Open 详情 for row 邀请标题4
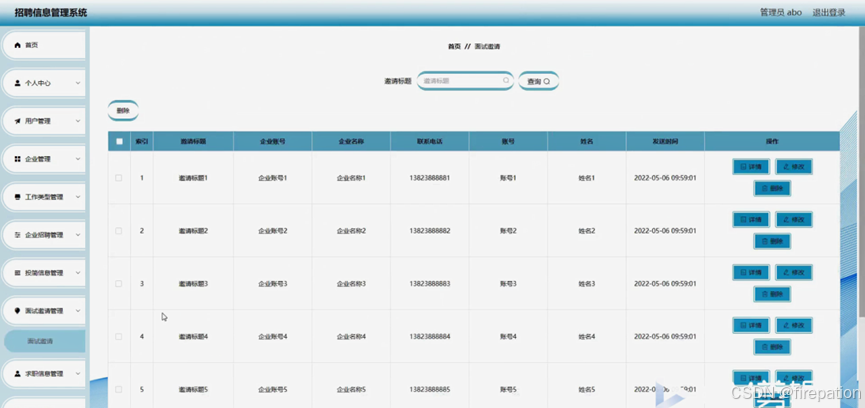This screenshot has height=408, width=865. click(751, 325)
